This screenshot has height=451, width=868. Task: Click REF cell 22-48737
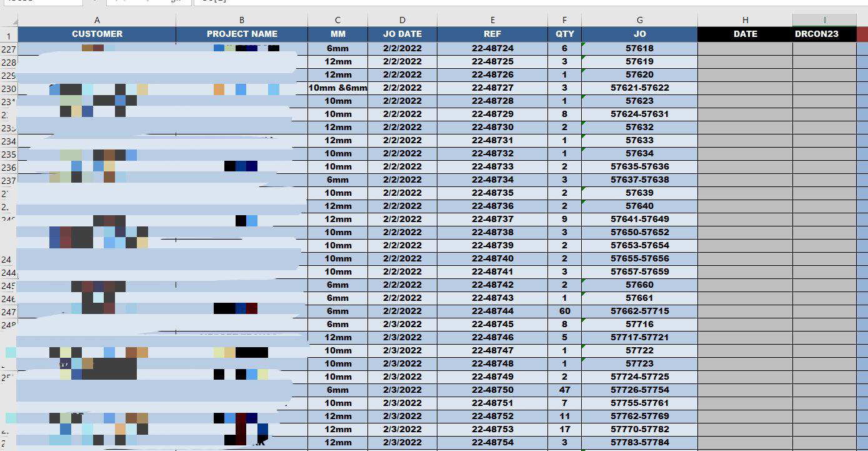coord(492,219)
